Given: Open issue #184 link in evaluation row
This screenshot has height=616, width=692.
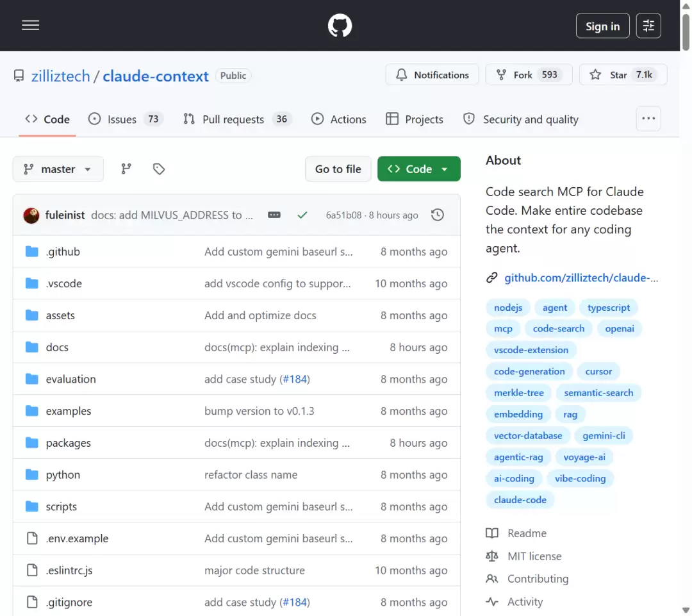Looking at the screenshot, I should click(x=295, y=379).
